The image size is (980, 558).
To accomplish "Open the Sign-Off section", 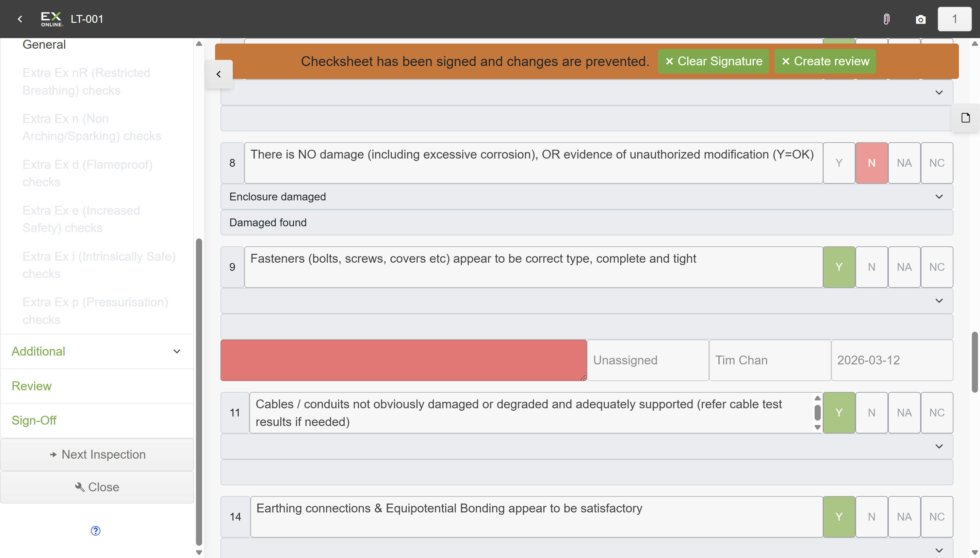I will point(97,421).
